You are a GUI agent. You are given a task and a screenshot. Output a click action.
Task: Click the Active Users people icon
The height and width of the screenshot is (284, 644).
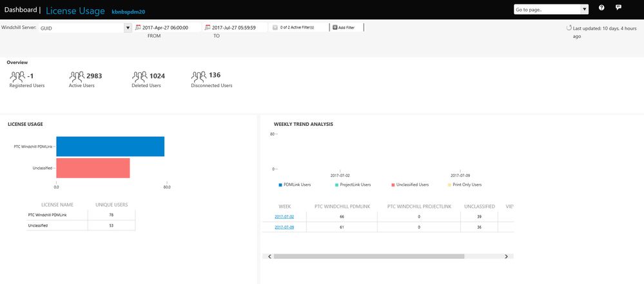77,76
